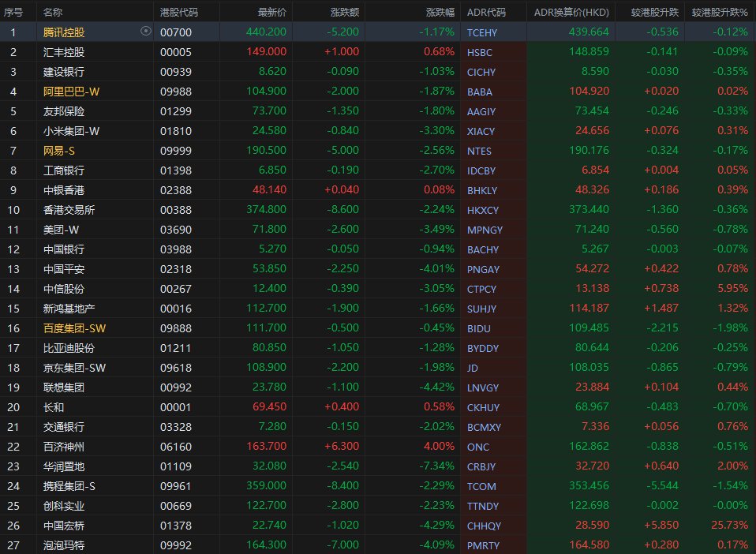Select 交通银行 in the list

coord(64,427)
